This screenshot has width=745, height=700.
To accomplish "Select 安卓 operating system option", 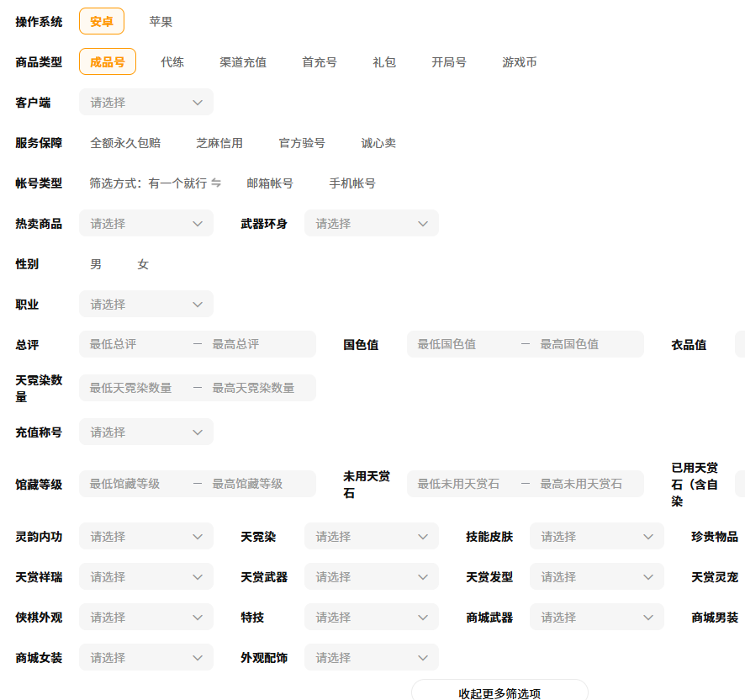I will [x=102, y=22].
